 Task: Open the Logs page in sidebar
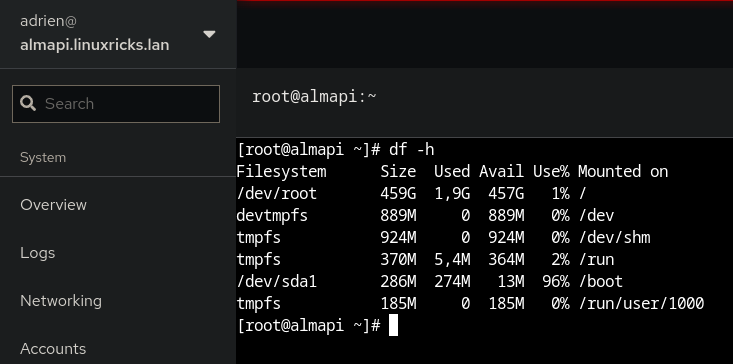37,253
